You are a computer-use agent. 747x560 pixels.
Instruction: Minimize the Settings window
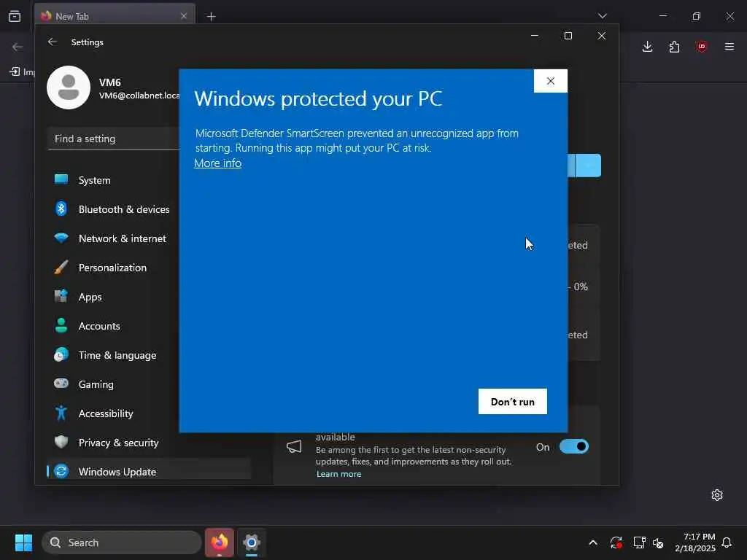pos(535,36)
